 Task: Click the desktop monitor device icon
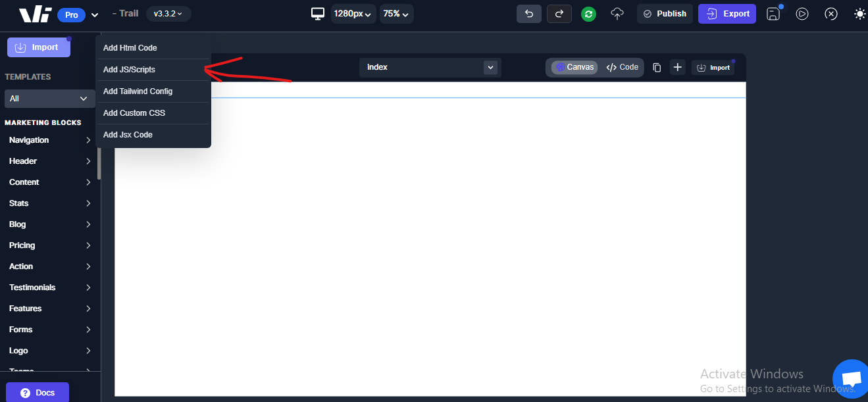(319, 14)
